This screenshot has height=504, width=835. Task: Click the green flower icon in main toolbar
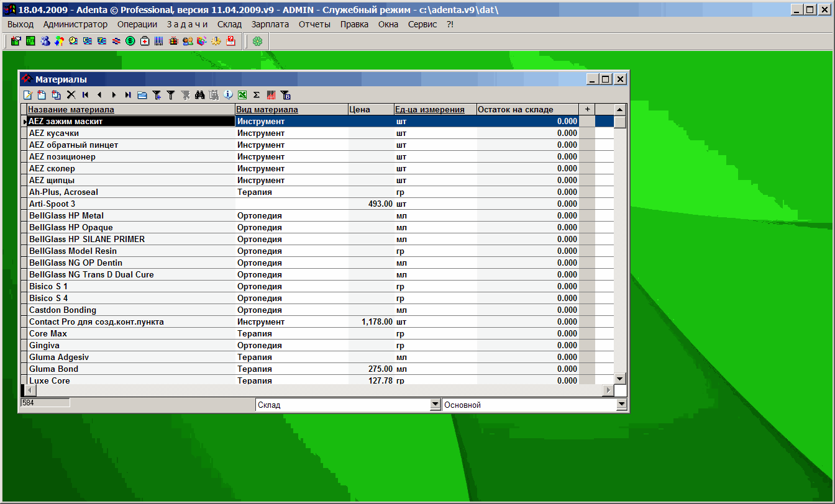(257, 42)
